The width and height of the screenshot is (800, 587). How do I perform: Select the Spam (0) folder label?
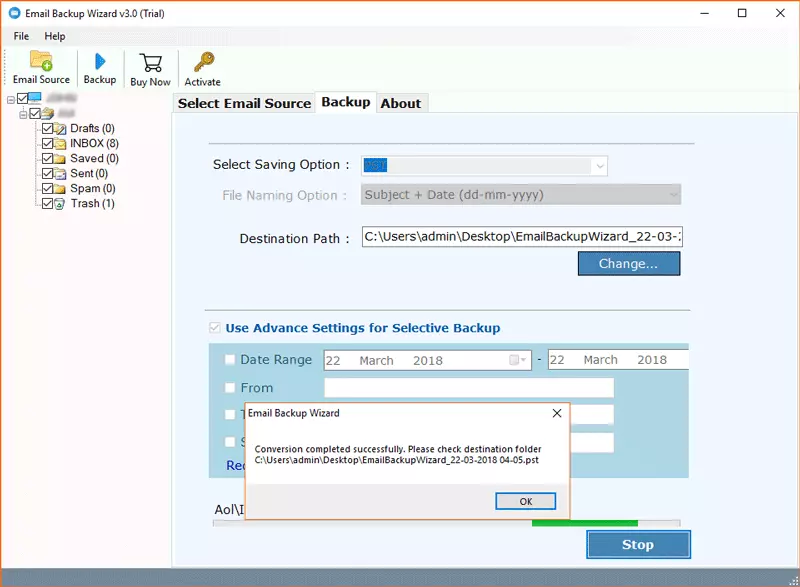click(x=93, y=188)
